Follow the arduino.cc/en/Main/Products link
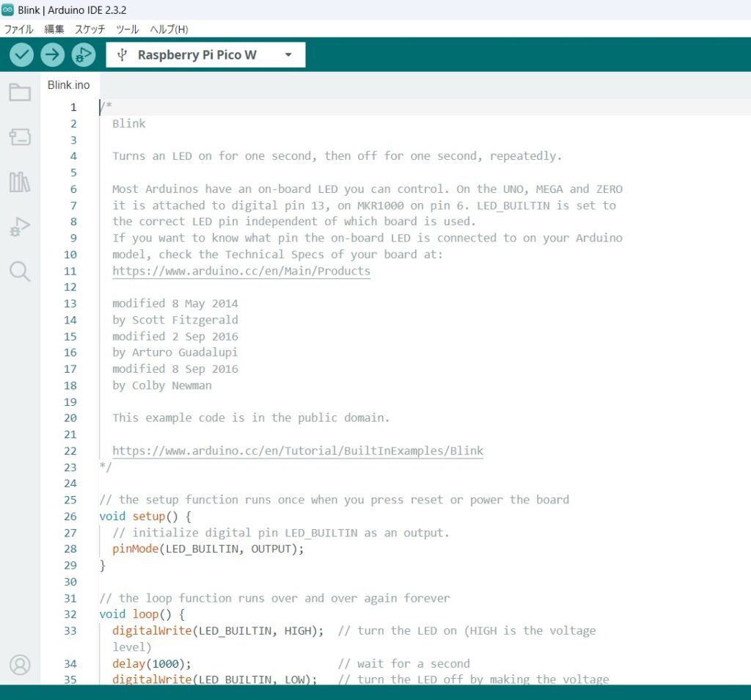Viewport: 751px width, 700px height. (x=241, y=271)
